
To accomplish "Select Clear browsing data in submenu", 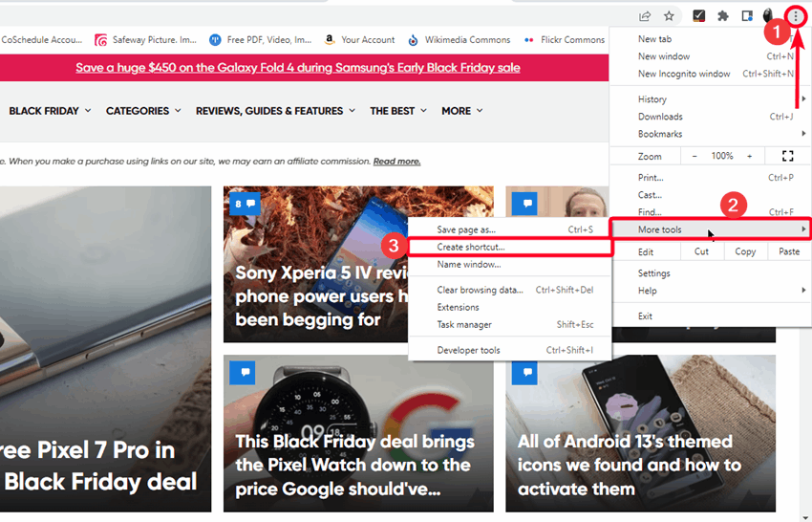I will [509, 290].
